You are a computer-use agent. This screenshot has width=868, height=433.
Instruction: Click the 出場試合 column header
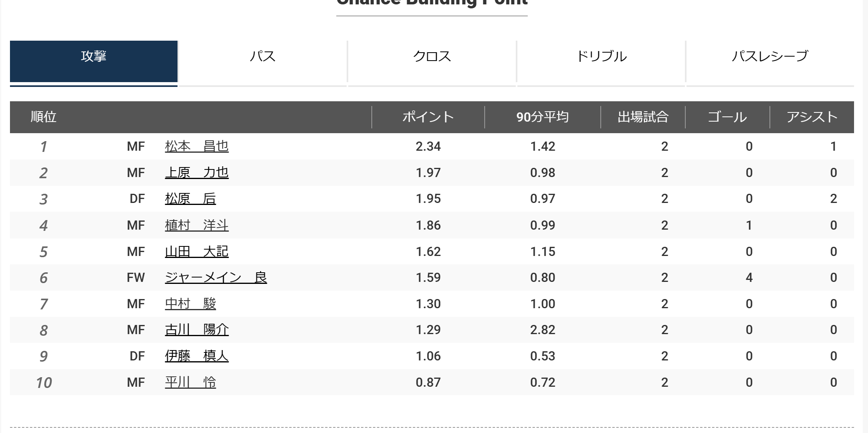coord(643,117)
